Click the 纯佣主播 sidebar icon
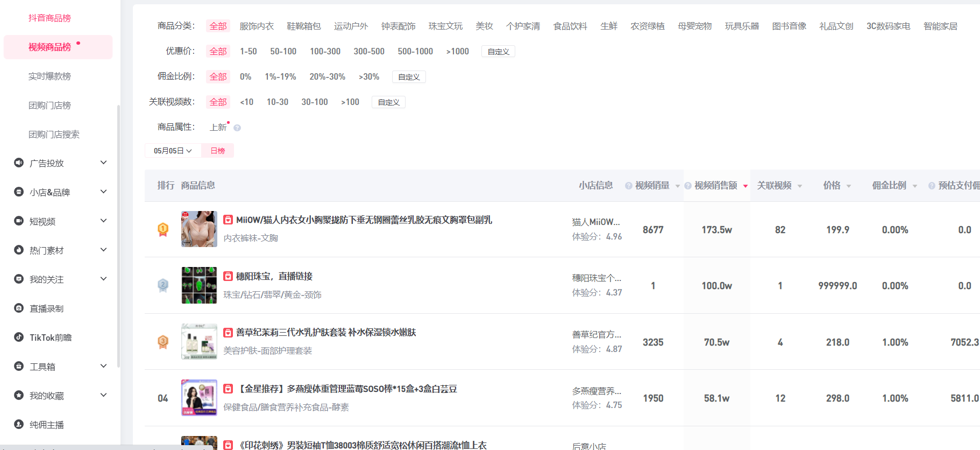 click(19, 424)
